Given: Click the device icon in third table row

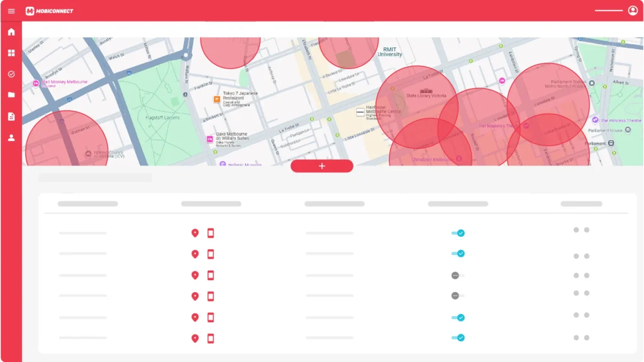Looking at the screenshot, I should [211, 275].
